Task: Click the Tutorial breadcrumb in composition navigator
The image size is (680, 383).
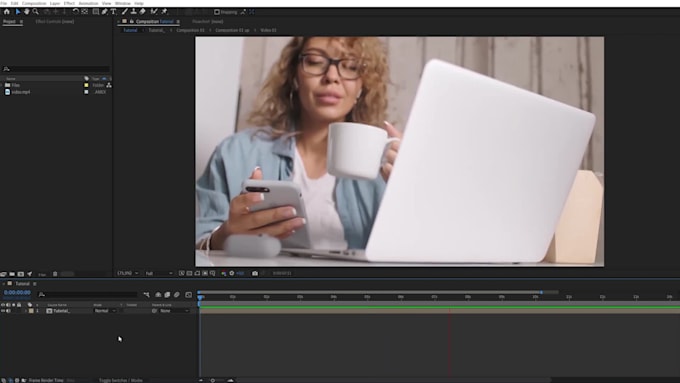Action: point(130,30)
